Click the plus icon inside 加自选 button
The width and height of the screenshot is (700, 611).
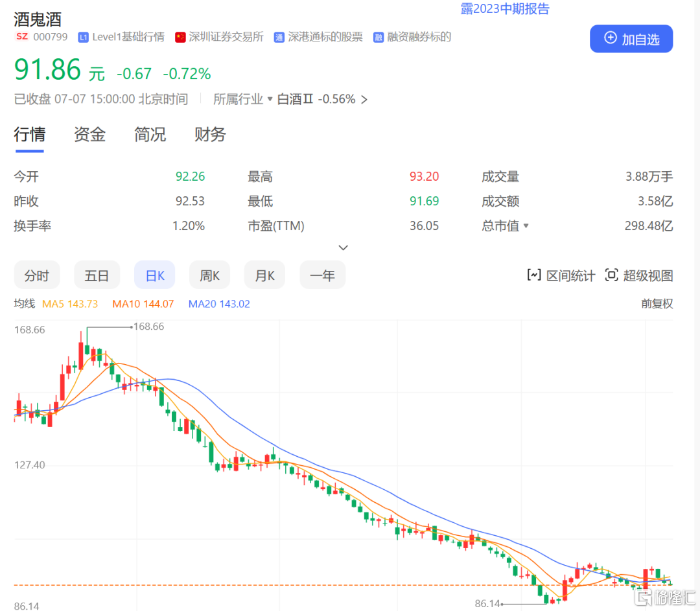point(611,38)
